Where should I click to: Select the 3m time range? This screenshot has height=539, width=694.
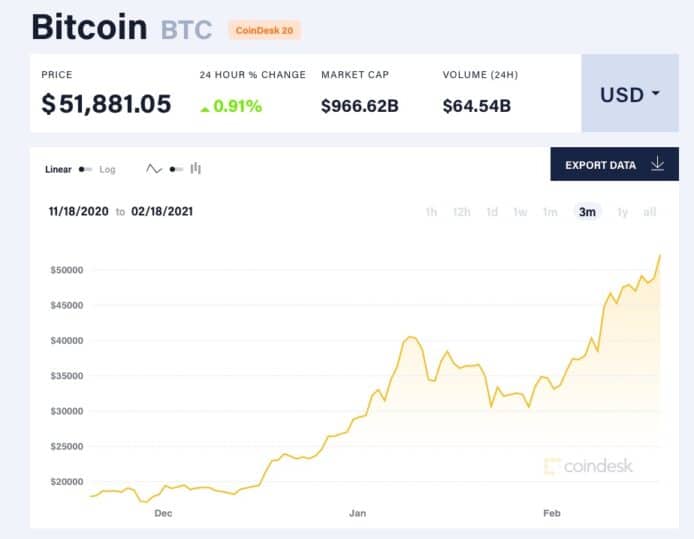click(x=587, y=212)
